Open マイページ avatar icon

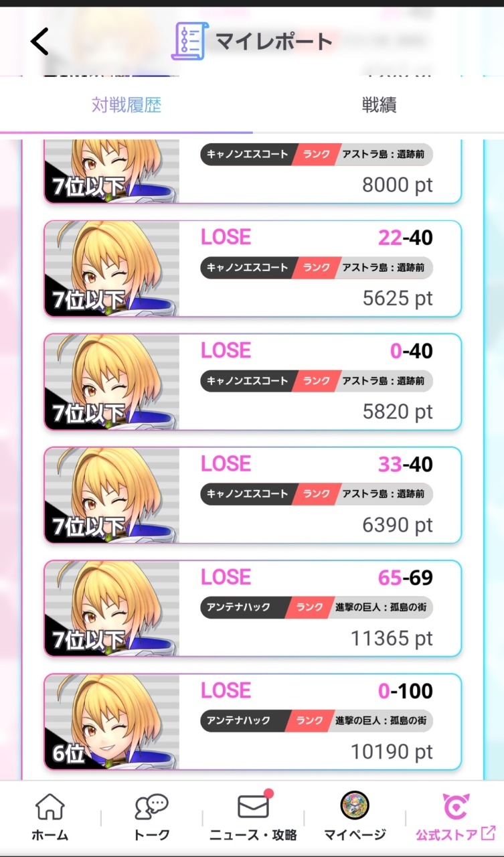coord(355,806)
